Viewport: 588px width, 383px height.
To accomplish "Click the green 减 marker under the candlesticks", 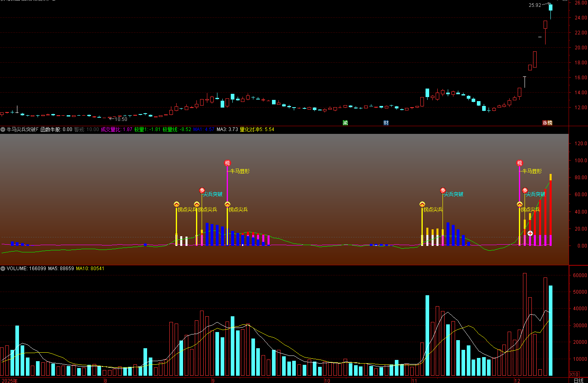I will (x=345, y=123).
